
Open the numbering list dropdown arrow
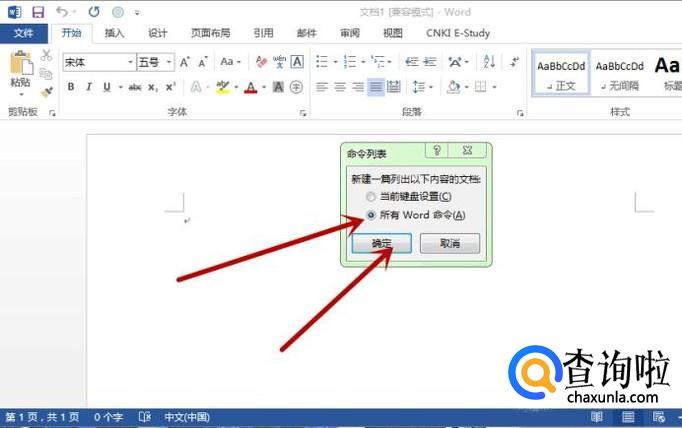[x=364, y=62]
